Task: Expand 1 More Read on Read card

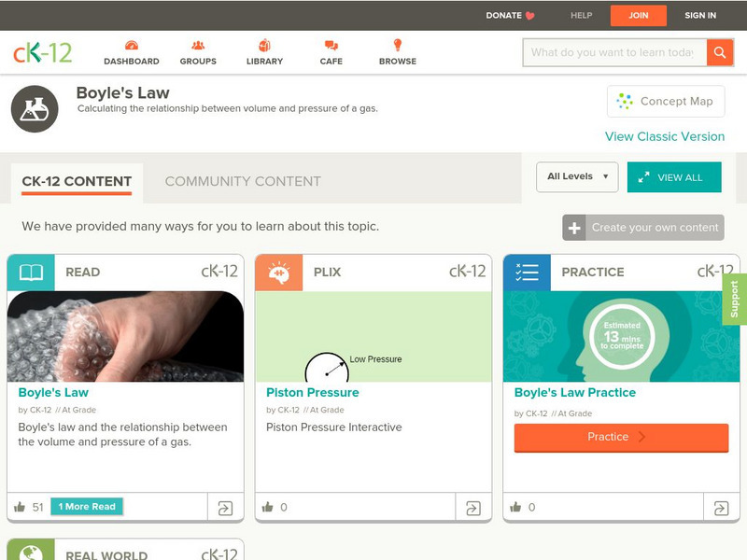Action: 87,506
